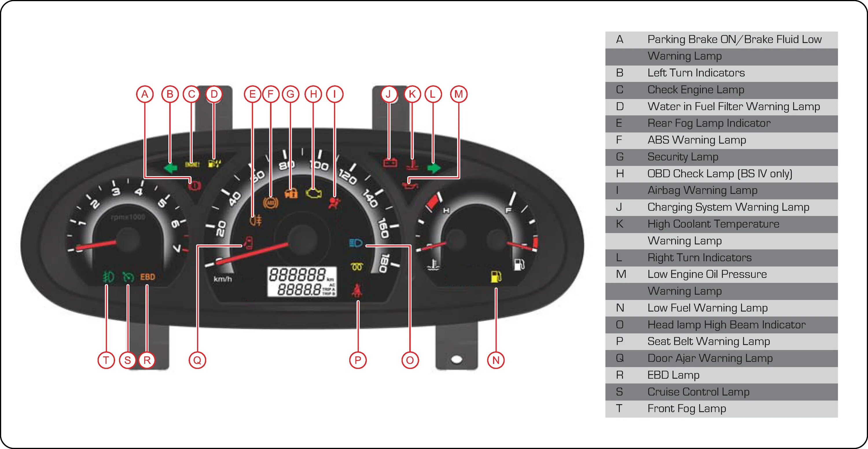Screen dimensions: 868x449
Task: Click the red airbag warning icon
Action: point(334,203)
